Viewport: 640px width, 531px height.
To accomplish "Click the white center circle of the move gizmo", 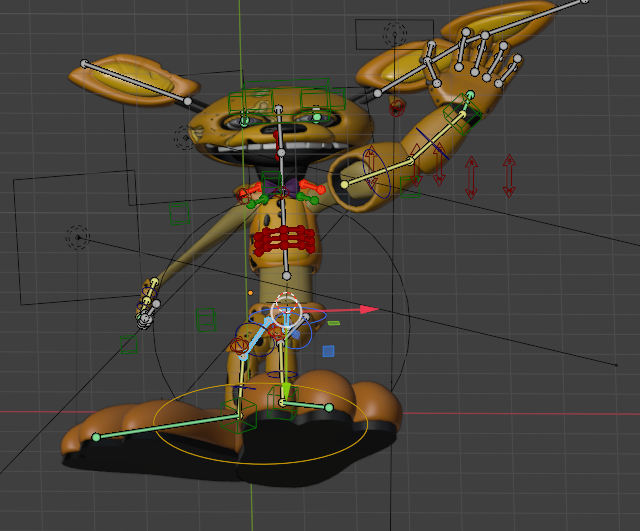I will 287,311.
